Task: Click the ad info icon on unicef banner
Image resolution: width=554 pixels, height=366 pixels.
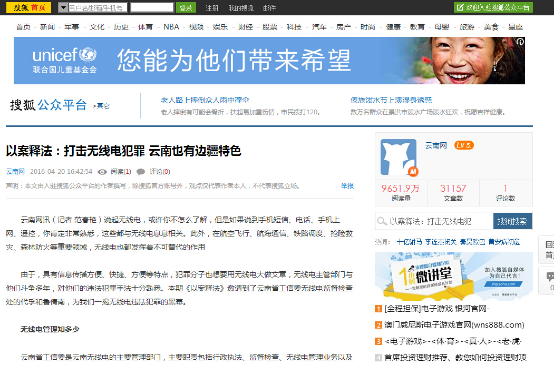Action: tap(520, 42)
